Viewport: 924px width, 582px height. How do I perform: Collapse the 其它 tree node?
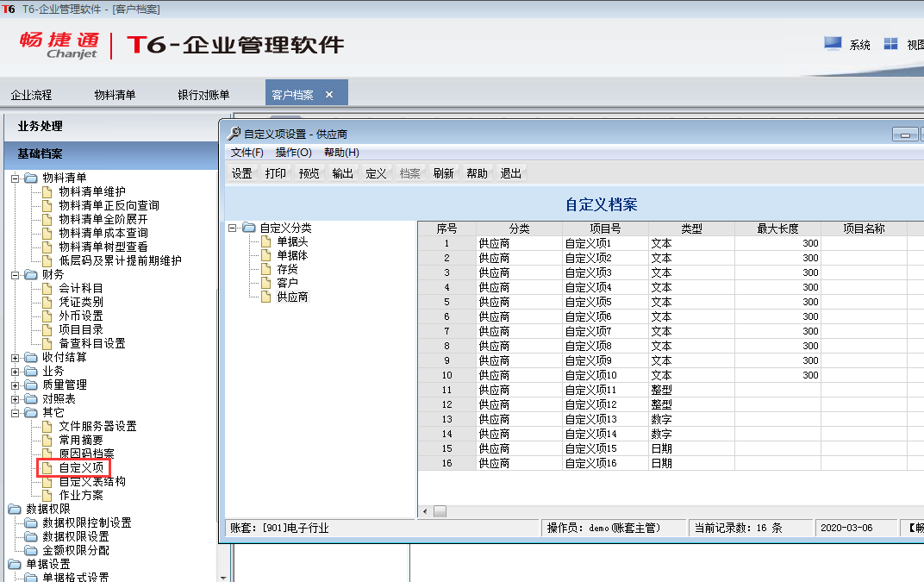16,413
